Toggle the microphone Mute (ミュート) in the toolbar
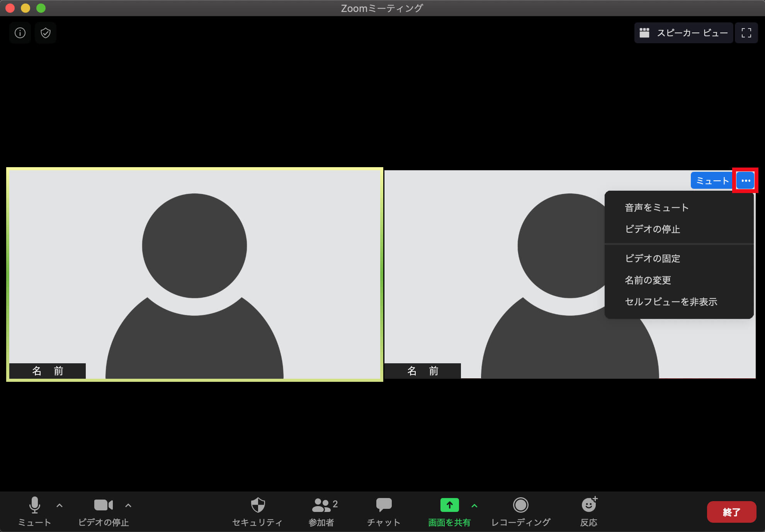The height and width of the screenshot is (532, 765). (35, 505)
